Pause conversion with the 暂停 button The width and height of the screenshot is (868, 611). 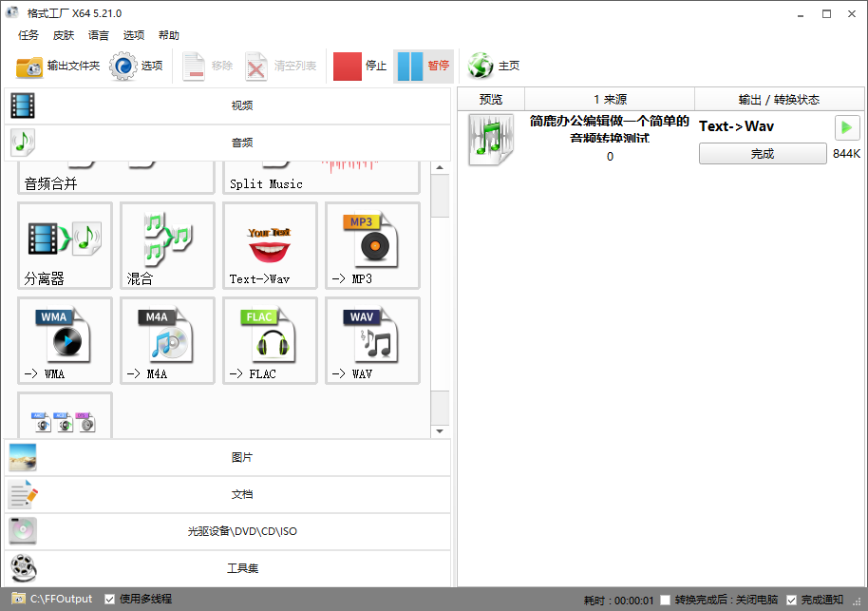click(424, 66)
